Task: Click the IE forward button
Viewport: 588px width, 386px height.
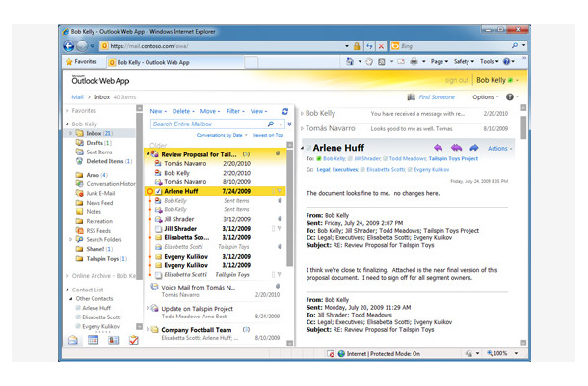Action: (82, 46)
